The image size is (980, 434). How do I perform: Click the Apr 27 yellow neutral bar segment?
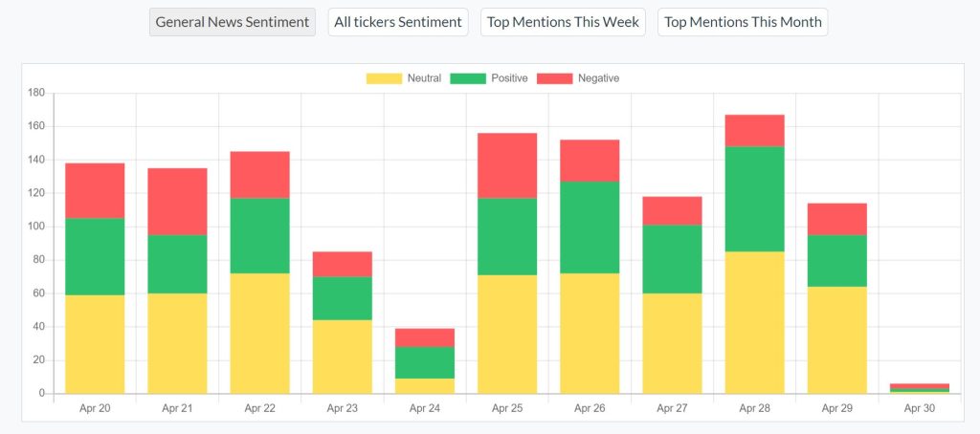click(671, 343)
